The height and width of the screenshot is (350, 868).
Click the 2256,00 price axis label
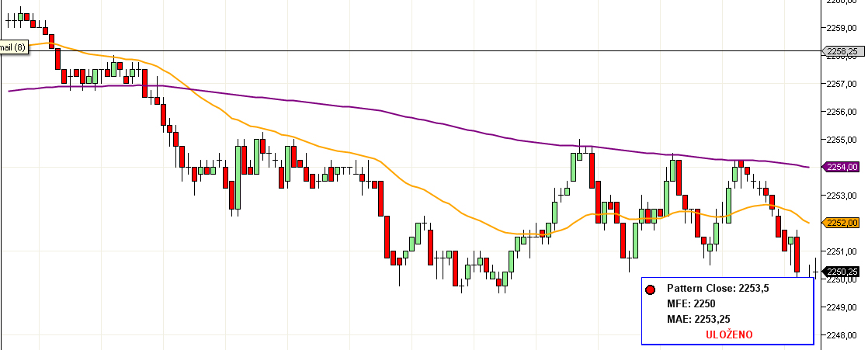pyautogui.click(x=844, y=112)
